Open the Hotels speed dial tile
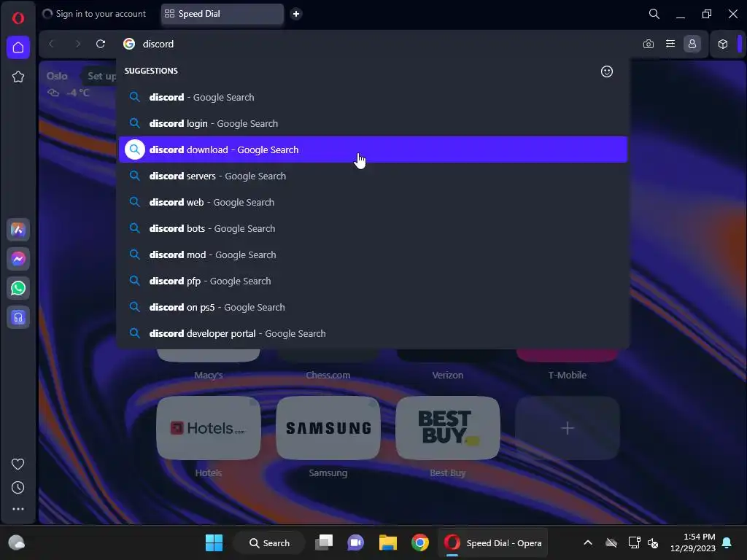 (209, 427)
